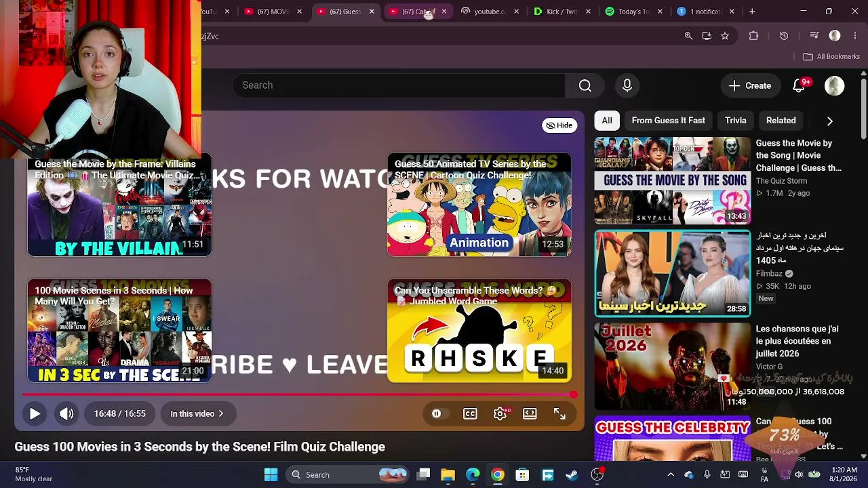This screenshot has height=488, width=868.
Task: Open the Guess the Celebrity thumbnail
Action: click(673, 439)
